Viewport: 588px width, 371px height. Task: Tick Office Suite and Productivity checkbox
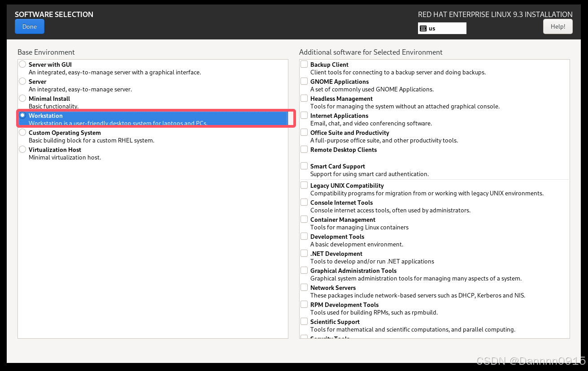[304, 133]
